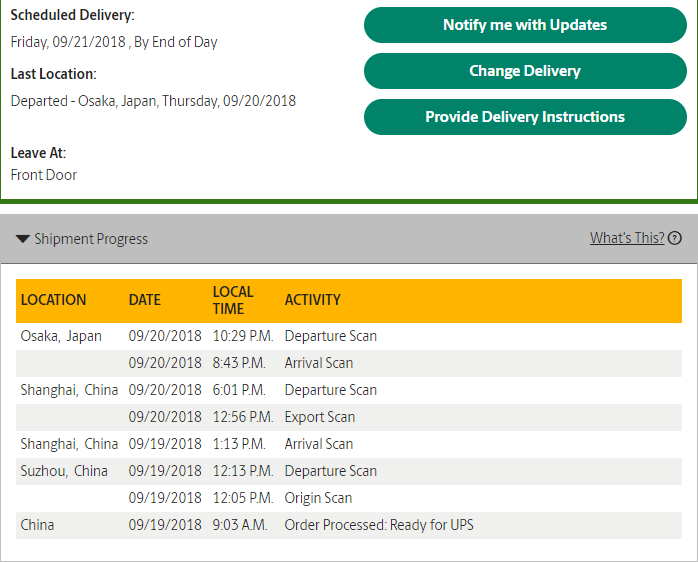
Task: Click Provide Delivery Instructions button
Action: 525,117
